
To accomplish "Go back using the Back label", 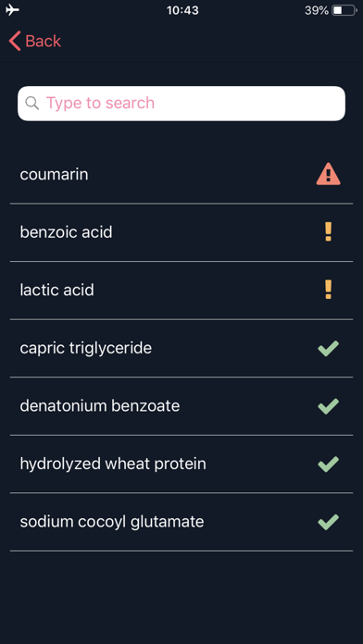I will tap(43, 41).
